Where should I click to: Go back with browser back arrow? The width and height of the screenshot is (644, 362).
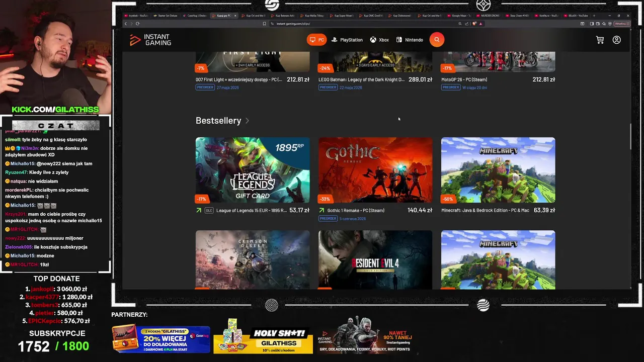pyautogui.click(x=126, y=24)
